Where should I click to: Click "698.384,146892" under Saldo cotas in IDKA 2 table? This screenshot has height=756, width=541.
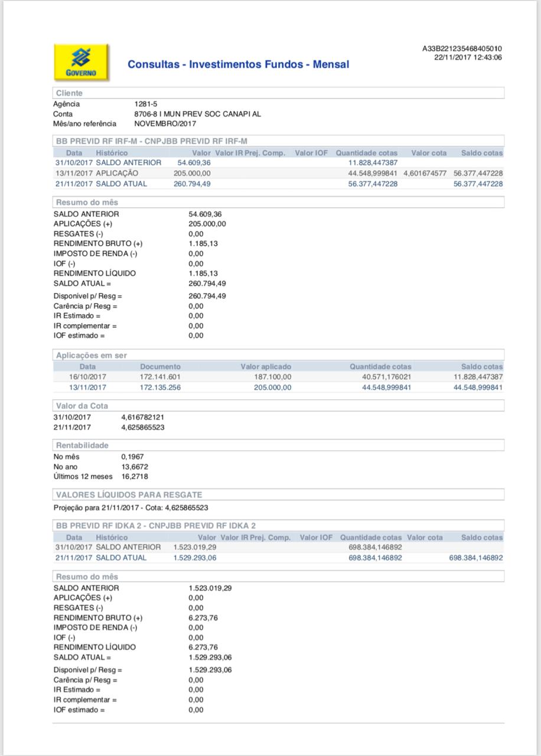tap(476, 558)
